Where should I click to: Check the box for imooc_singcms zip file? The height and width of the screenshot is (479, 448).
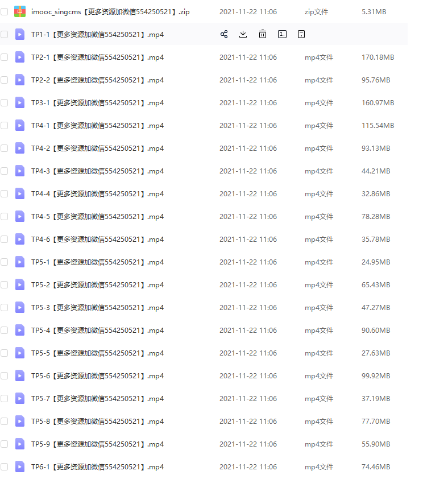pos(5,11)
